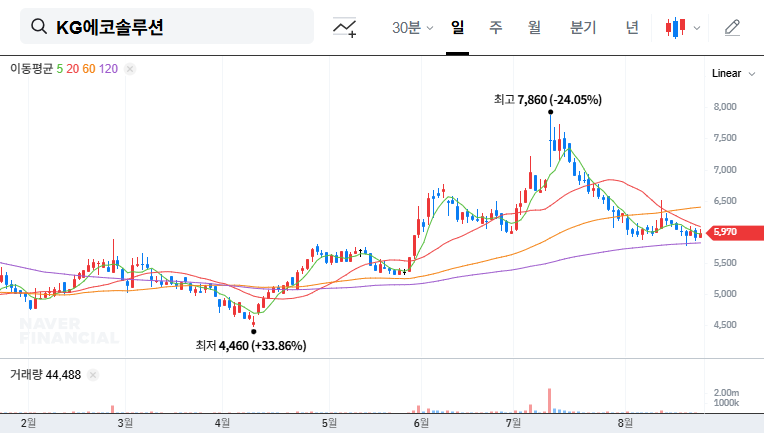Click the 5월 axis label
The width and height of the screenshot is (764, 433).
click(329, 423)
